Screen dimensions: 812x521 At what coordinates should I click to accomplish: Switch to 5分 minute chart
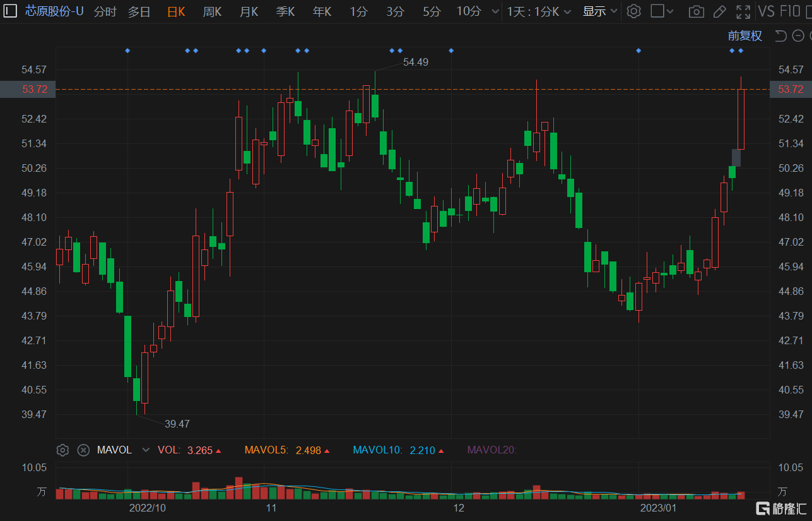coord(432,11)
